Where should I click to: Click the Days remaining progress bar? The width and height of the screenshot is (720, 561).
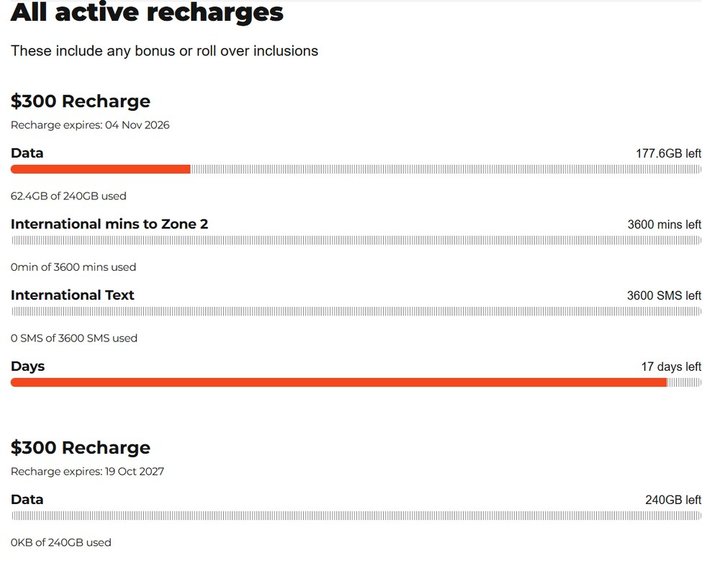[x=356, y=382]
